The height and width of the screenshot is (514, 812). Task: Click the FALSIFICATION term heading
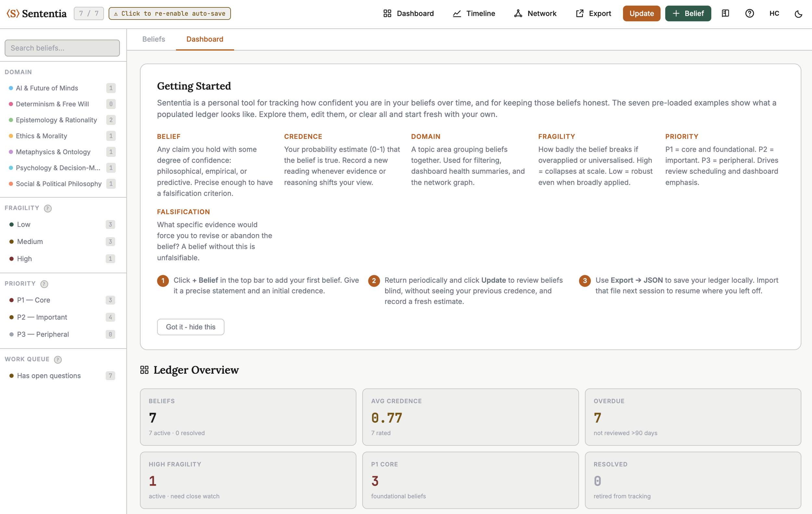point(184,212)
